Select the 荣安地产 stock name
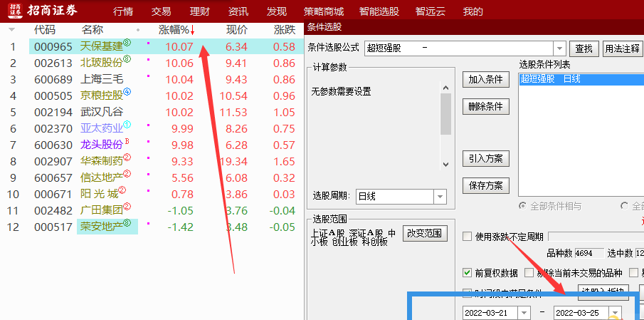 tap(102, 227)
